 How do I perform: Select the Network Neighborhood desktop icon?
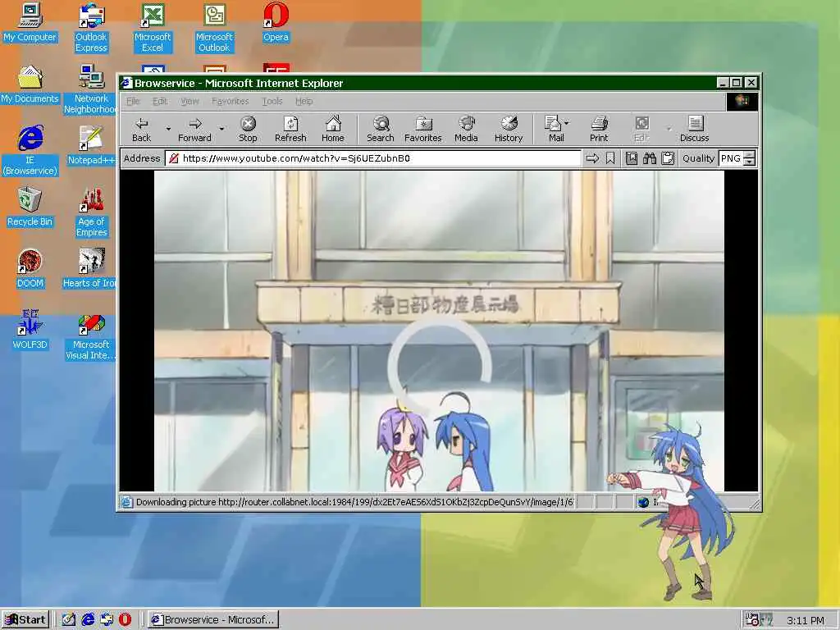(90, 89)
